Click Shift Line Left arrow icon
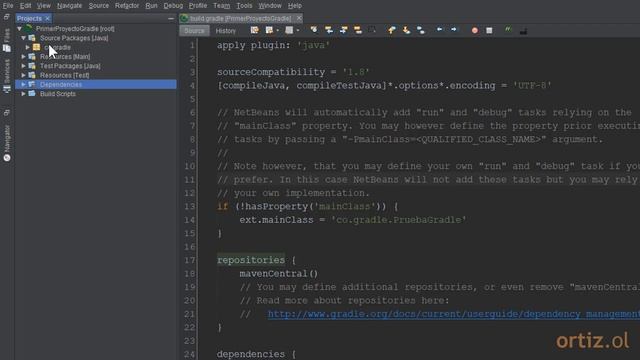 [439, 29]
